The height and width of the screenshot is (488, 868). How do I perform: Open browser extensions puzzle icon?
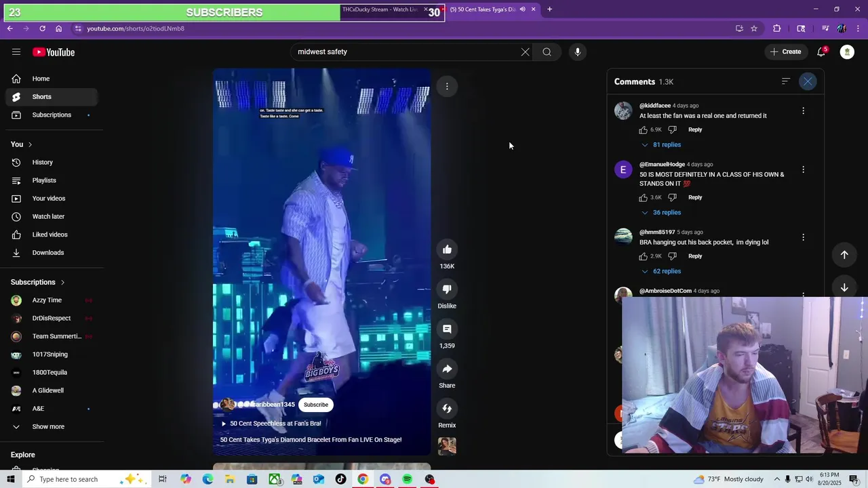click(777, 28)
